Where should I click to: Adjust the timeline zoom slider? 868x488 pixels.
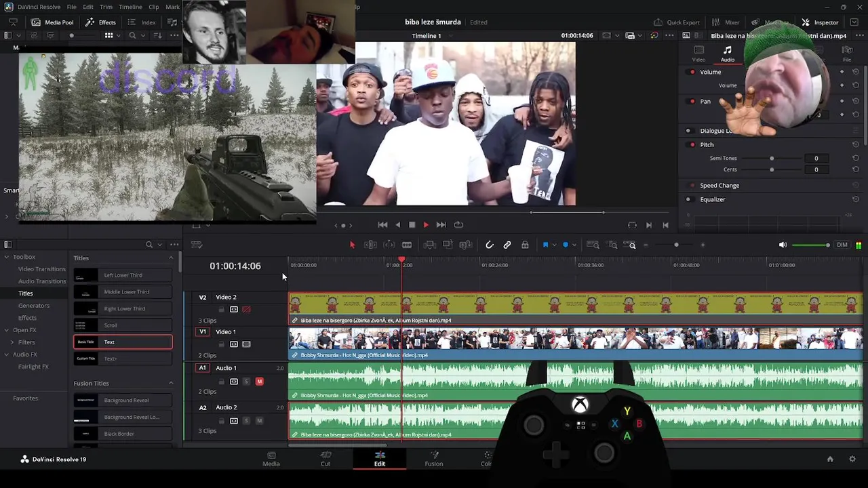[x=676, y=245]
